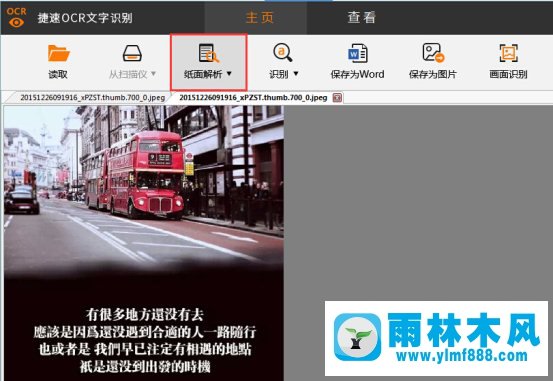The width and height of the screenshot is (553, 381).
Task: Click the 保存为Word label
Action: (x=357, y=74)
